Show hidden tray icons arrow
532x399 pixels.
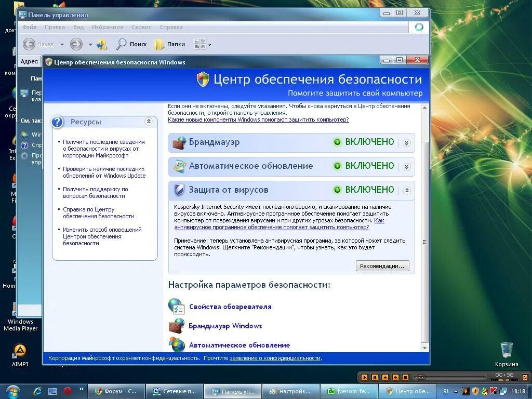point(456,391)
